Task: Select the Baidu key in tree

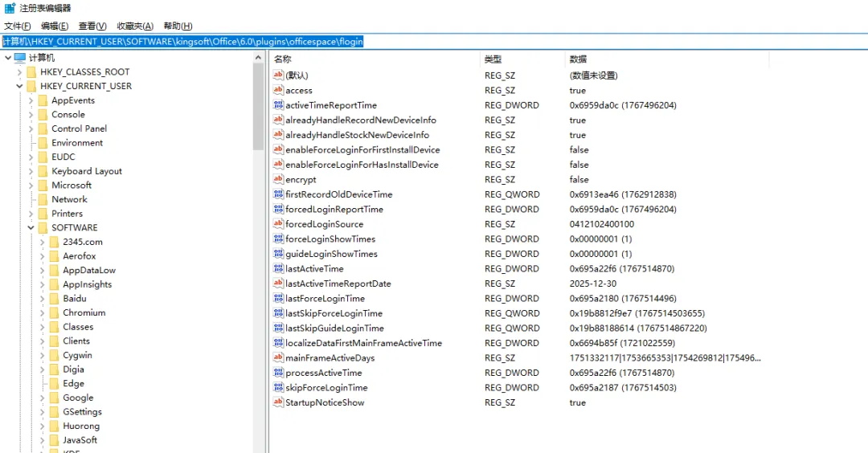Action: (74, 298)
